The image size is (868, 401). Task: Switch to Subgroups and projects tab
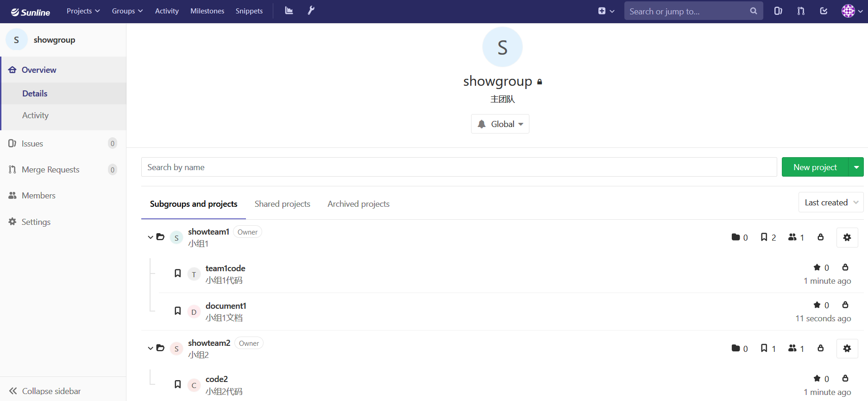194,204
